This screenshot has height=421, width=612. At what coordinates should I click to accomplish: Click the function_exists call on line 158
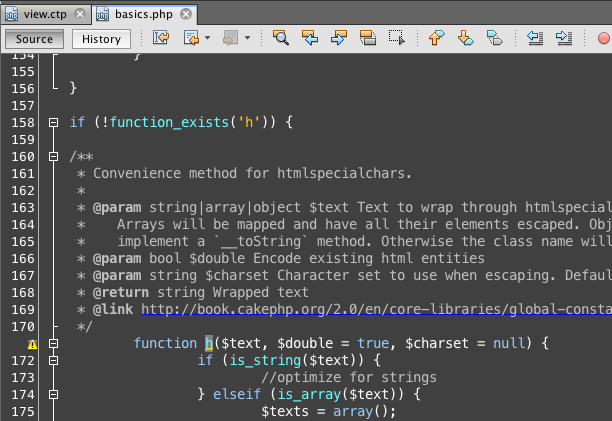tap(169, 123)
